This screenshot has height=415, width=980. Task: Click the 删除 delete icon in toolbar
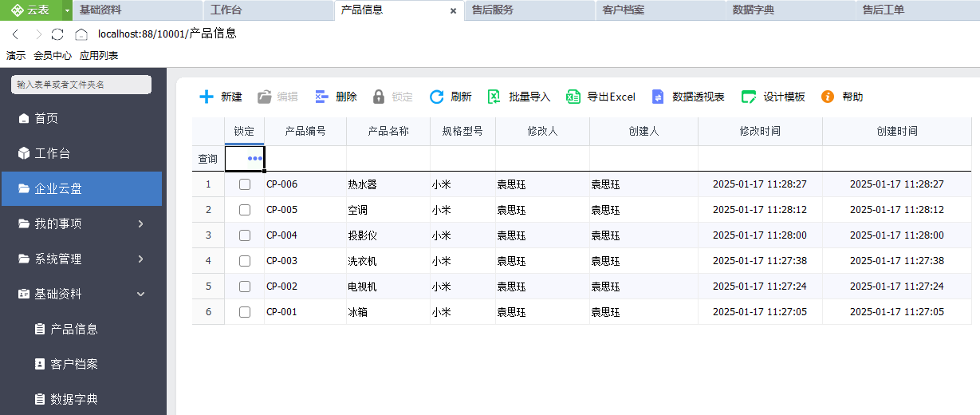coord(322,97)
